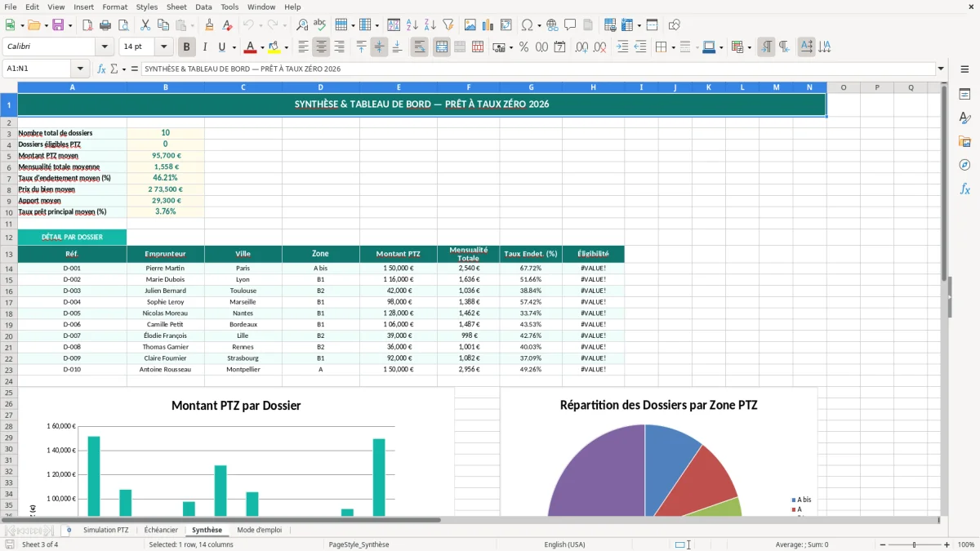Toggle Wrap Text
The image size is (980, 551).
[x=419, y=47]
